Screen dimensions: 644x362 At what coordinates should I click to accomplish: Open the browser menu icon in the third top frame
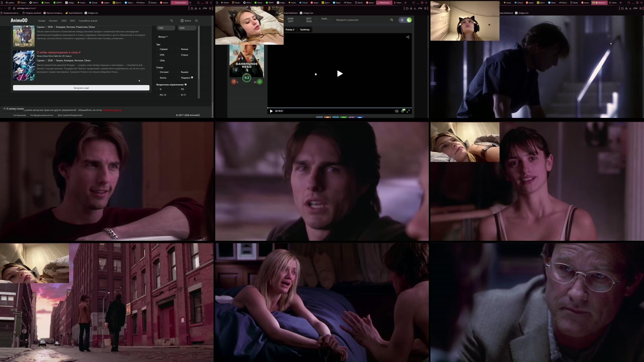click(x=640, y=8)
